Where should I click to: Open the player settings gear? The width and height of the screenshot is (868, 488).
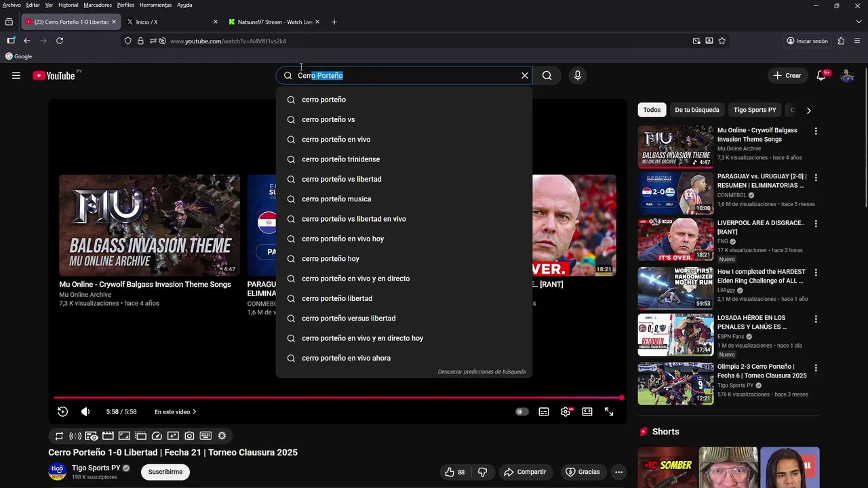pyautogui.click(x=566, y=411)
